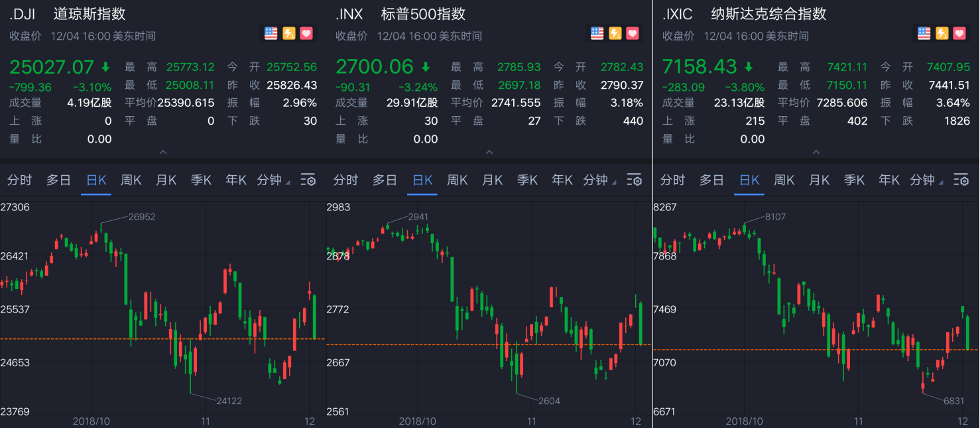Open chart settings for the 纳斯达克综合指数 chart
Screen dimensions: 980x428
pos(961,180)
